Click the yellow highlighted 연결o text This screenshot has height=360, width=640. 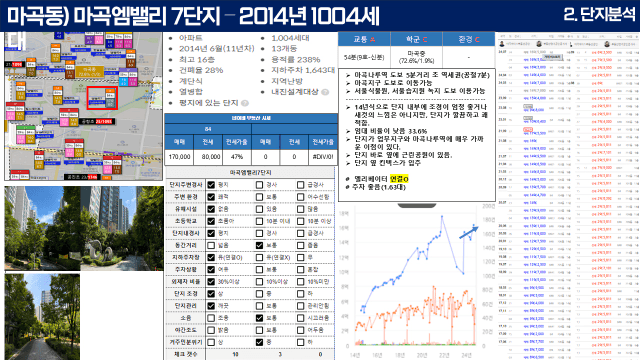pos(399,179)
